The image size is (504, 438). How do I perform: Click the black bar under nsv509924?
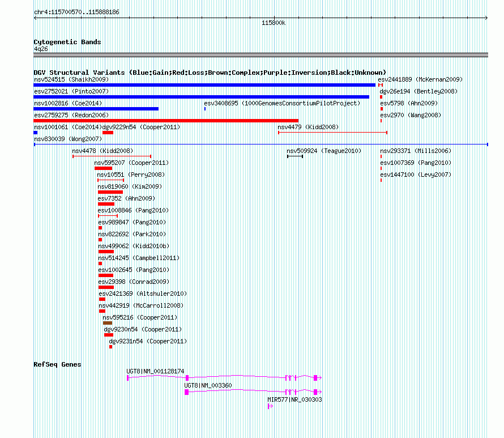click(295, 156)
